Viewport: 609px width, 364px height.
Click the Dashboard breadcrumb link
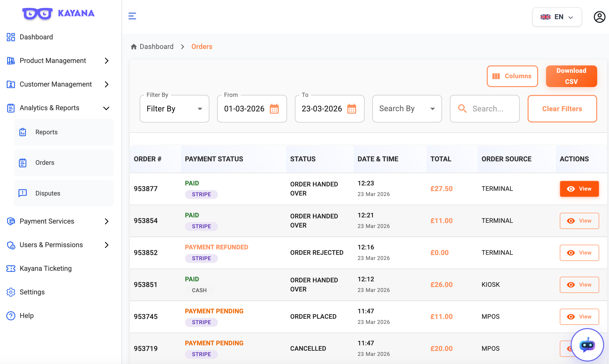pos(156,47)
